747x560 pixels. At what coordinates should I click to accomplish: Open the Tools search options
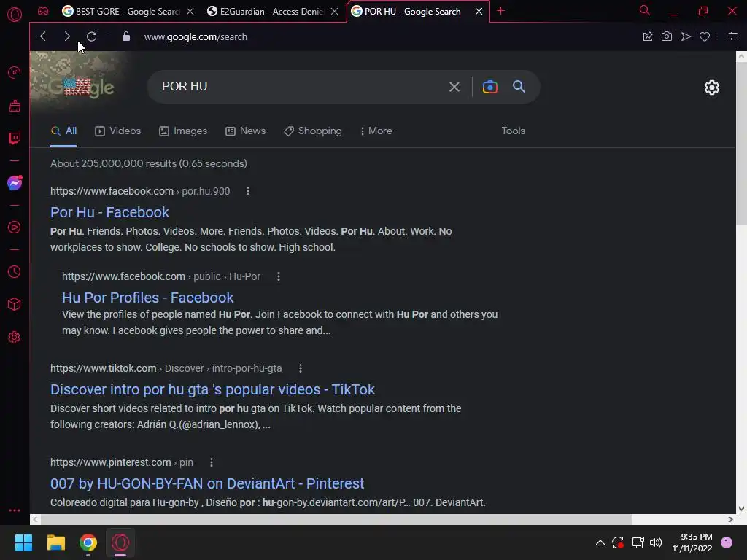click(x=513, y=131)
